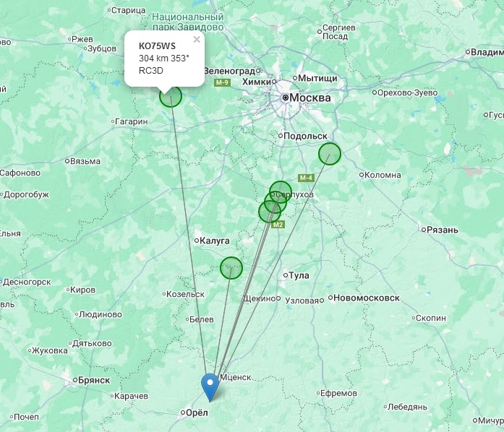Click the Москва city label
The width and height of the screenshot is (504, 432).
click(x=310, y=98)
